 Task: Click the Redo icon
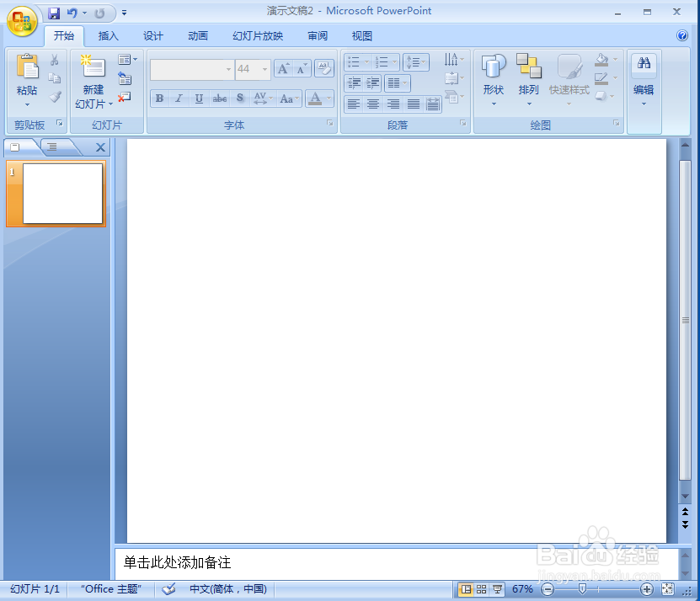coord(99,13)
